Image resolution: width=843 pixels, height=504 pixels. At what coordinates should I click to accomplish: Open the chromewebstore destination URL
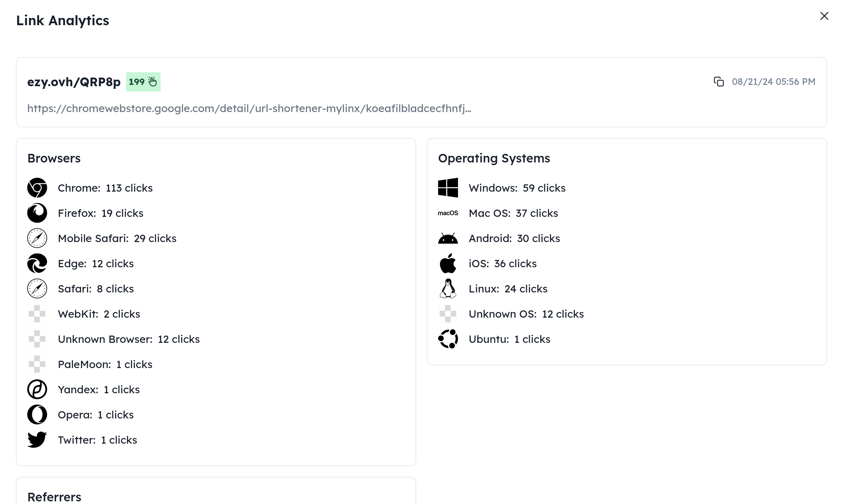[249, 108]
